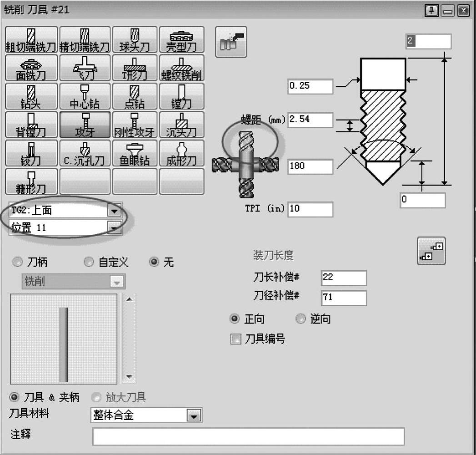
Task: Select the 无 none radio button
Action: pos(154,262)
